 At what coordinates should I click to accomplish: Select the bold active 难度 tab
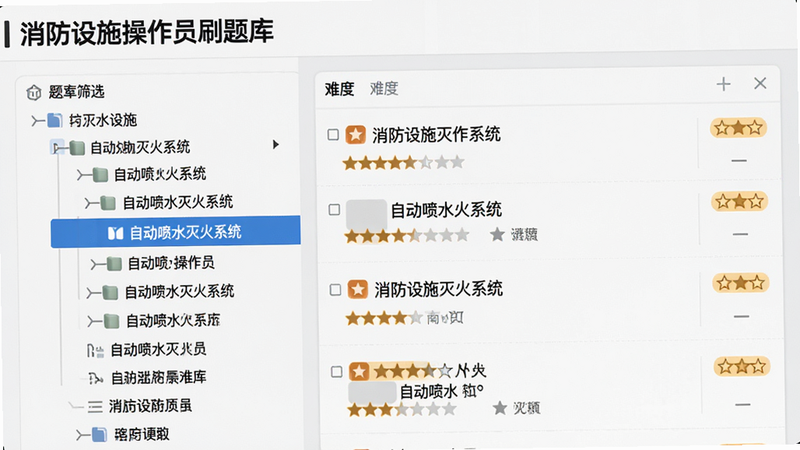pos(339,89)
